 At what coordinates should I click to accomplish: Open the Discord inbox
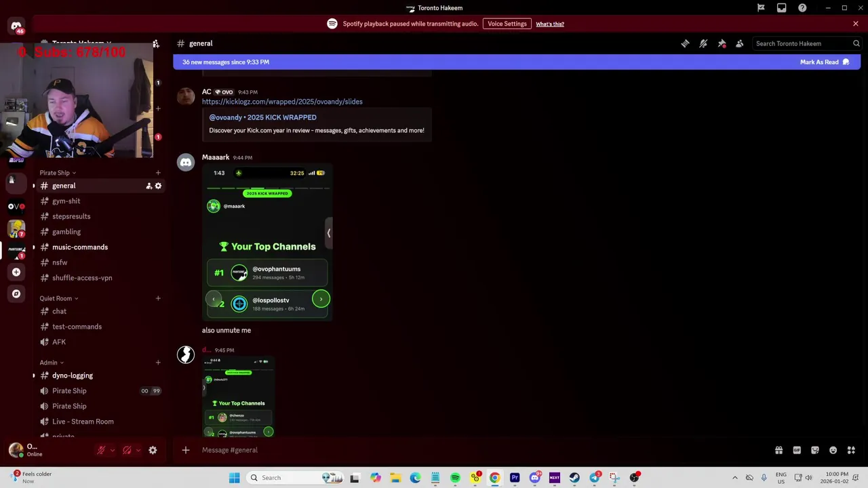pos(782,8)
